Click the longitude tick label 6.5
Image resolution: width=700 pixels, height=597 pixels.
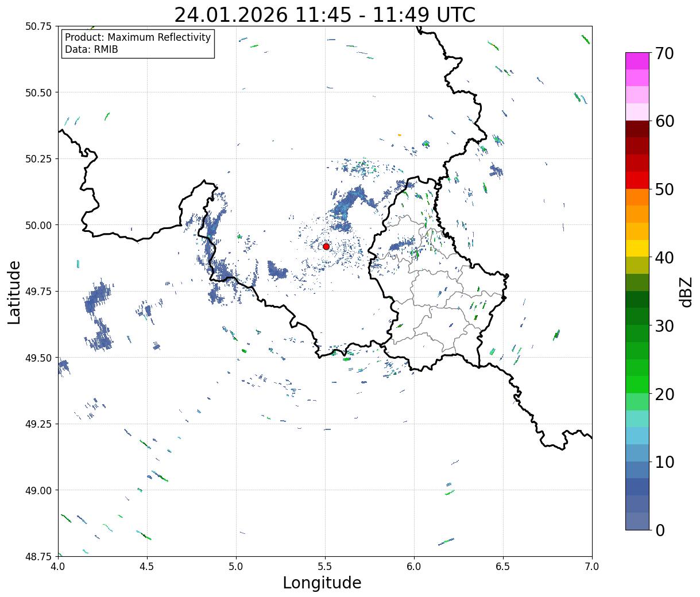503,567
